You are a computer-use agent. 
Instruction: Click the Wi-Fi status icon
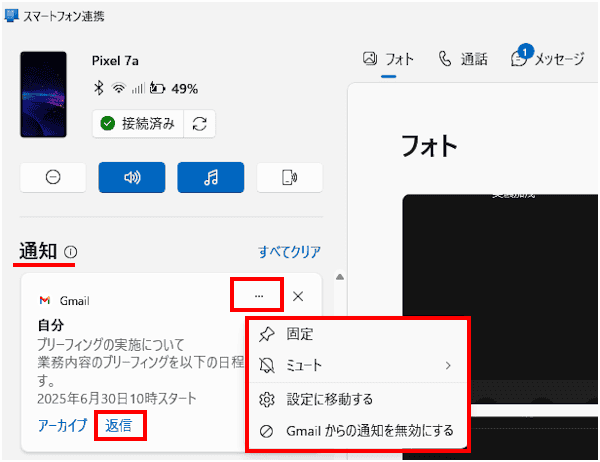coord(119,88)
